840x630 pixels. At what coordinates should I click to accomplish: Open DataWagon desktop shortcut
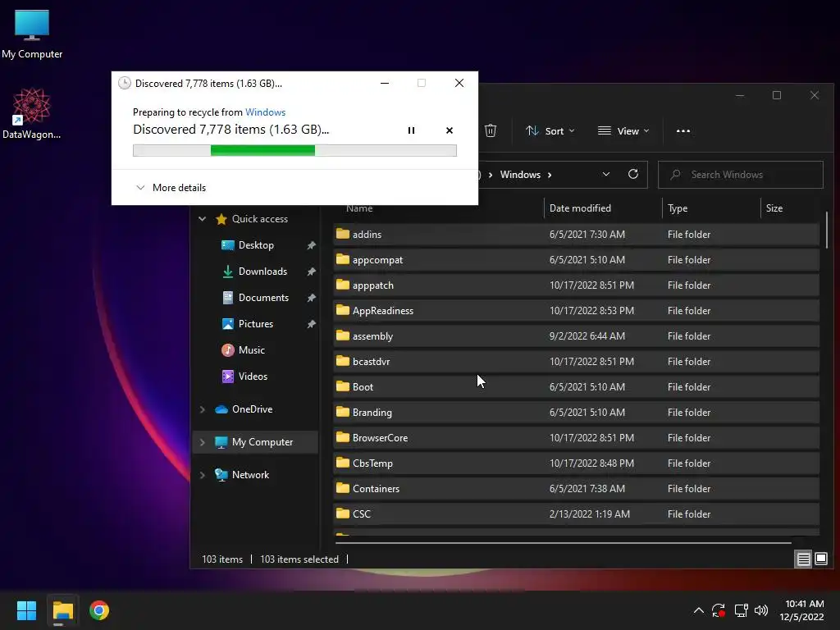pyautogui.click(x=32, y=113)
